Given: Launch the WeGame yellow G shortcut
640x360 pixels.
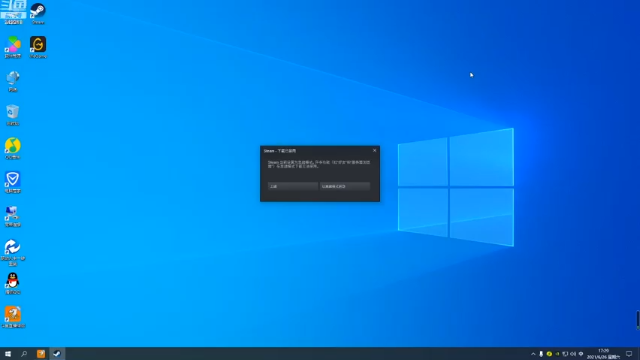Looking at the screenshot, I should pos(38,47).
